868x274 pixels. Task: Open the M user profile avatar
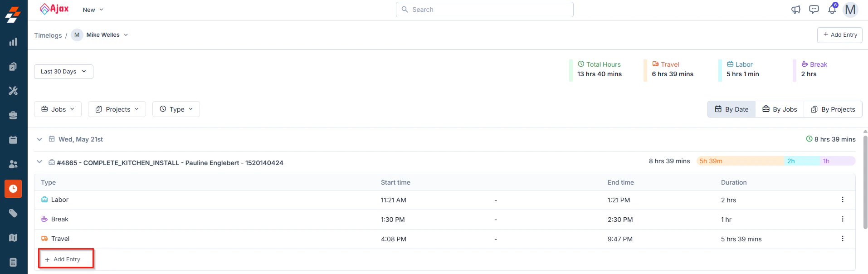[x=851, y=10]
